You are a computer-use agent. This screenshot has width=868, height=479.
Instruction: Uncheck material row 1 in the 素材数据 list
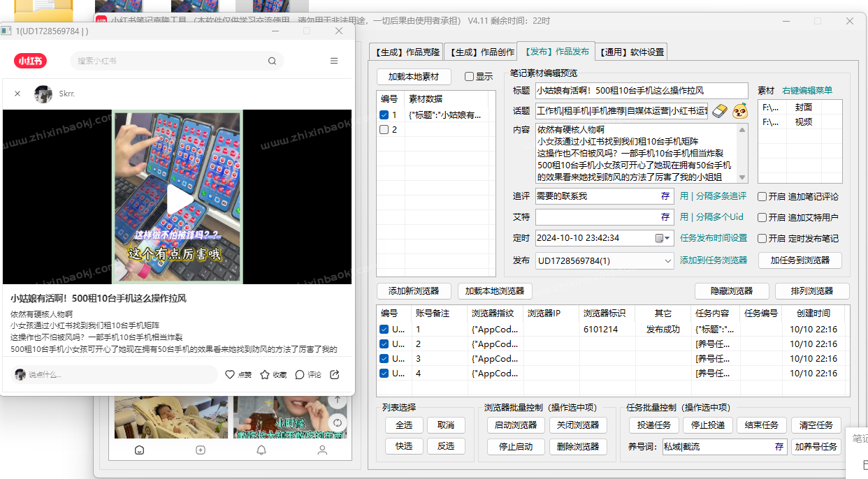(385, 115)
